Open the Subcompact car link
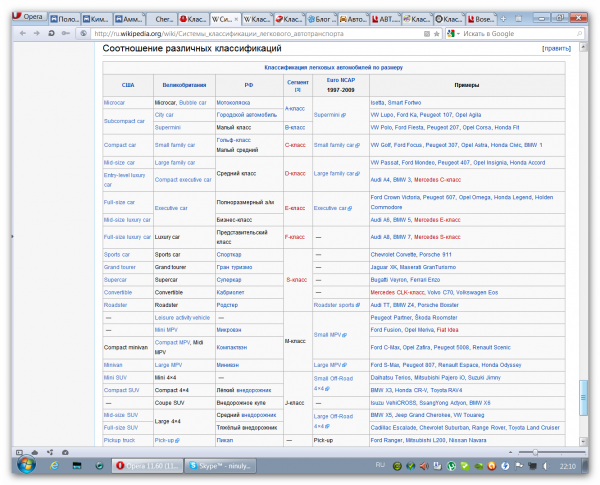 pos(124,121)
